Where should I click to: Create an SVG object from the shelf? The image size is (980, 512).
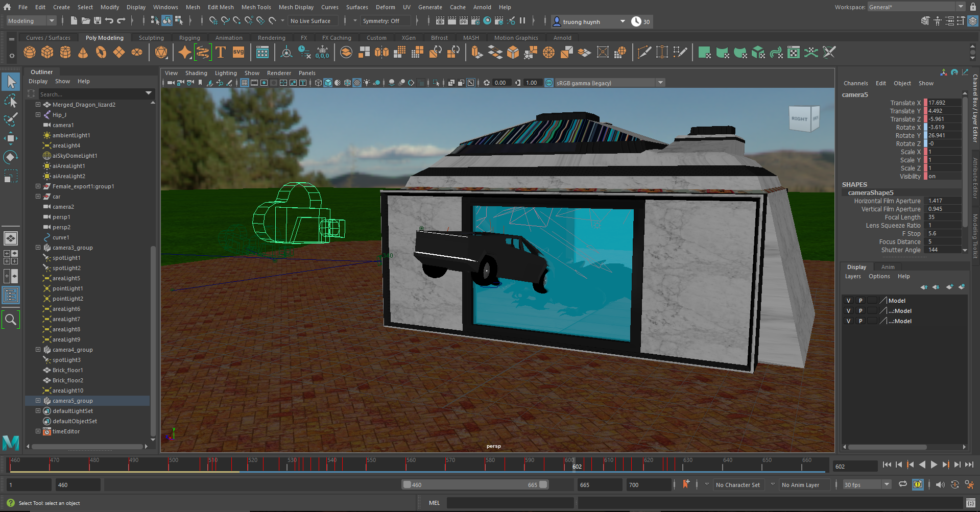238,52
